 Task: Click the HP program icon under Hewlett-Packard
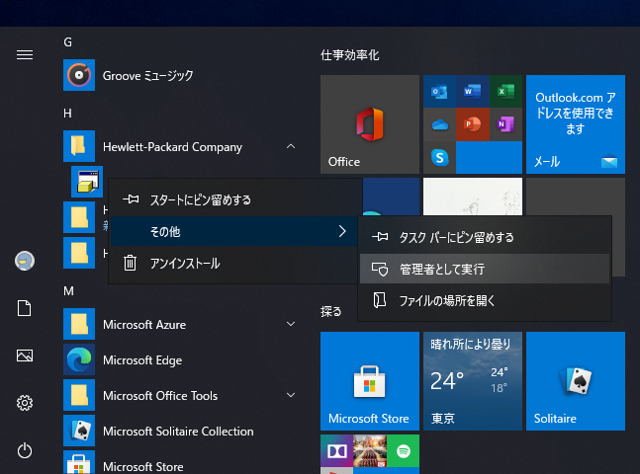[87, 181]
